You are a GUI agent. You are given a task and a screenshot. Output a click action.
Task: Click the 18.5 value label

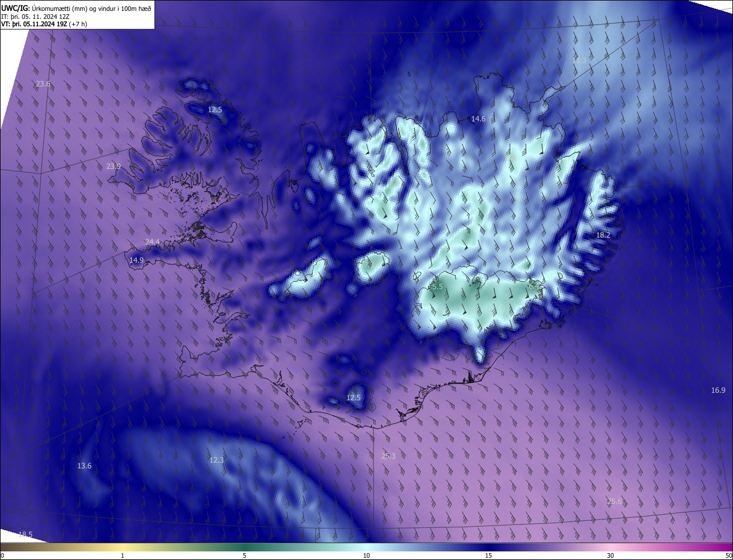(25, 535)
